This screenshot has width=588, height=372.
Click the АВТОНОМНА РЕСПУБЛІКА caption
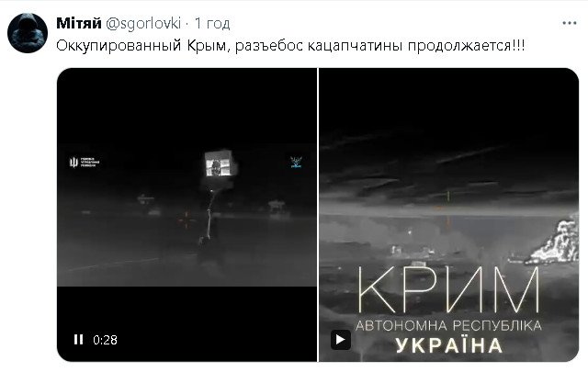pyautogui.click(x=449, y=325)
